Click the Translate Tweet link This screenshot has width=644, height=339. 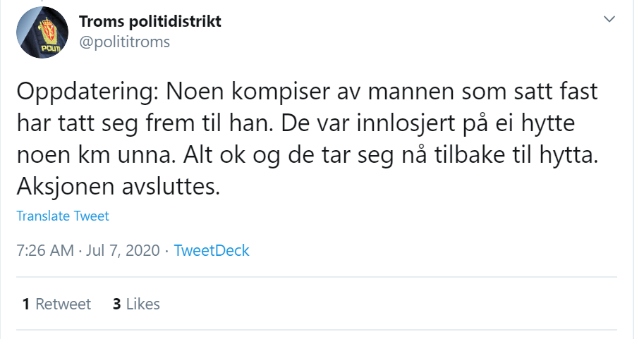coord(63,216)
